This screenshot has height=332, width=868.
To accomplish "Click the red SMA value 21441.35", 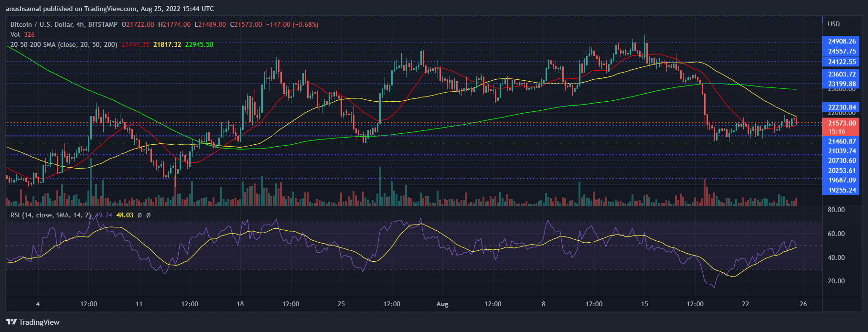I will (x=135, y=44).
